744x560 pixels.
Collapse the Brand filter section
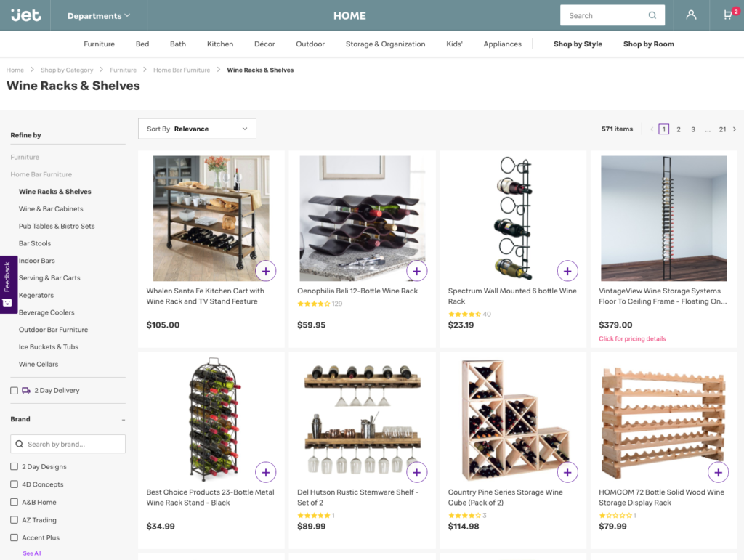coord(124,420)
